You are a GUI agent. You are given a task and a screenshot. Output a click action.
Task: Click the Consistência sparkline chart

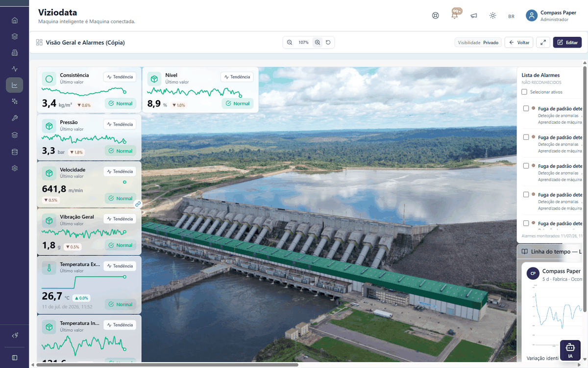84,91
